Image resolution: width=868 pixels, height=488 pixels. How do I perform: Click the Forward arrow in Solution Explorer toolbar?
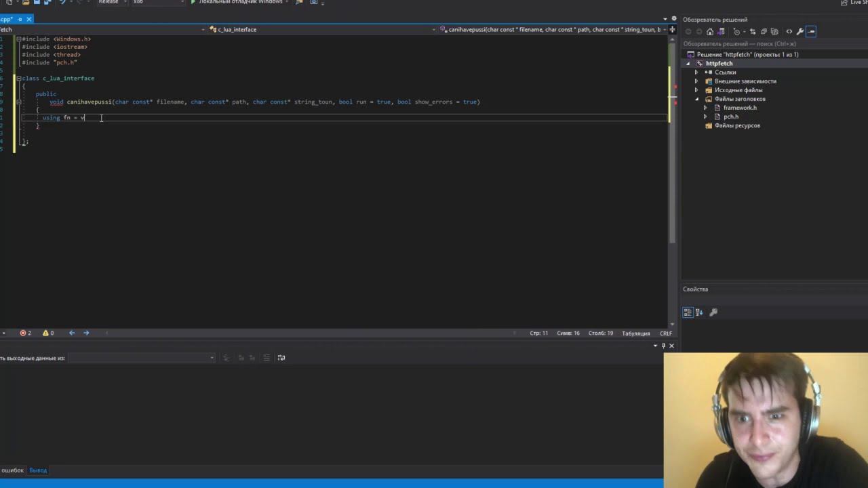(x=699, y=31)
